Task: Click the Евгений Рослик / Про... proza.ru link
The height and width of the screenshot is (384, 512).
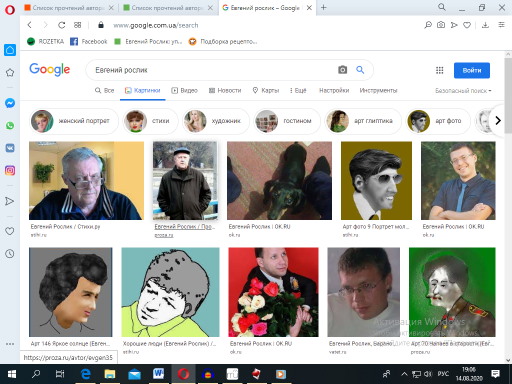Action: [185, 227]
